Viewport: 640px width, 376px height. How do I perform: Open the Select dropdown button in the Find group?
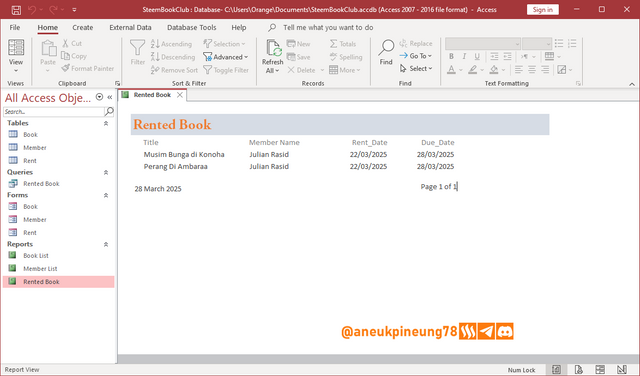click(x=416, y=69)
